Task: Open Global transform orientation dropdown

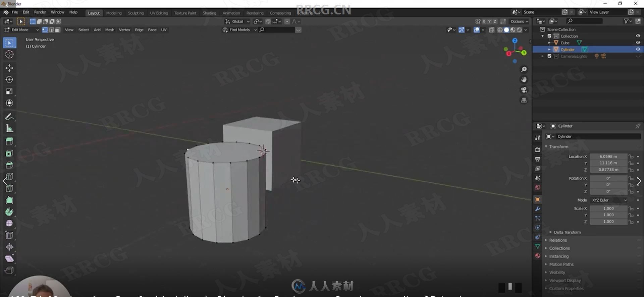Action: pyautogui.click(x=237, y=21)
